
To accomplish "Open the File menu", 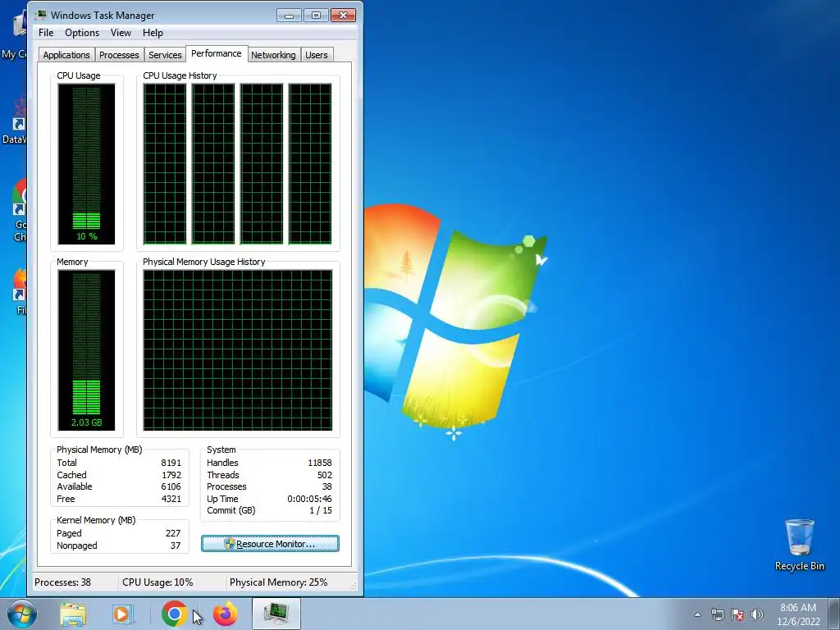I will (46, 33).
